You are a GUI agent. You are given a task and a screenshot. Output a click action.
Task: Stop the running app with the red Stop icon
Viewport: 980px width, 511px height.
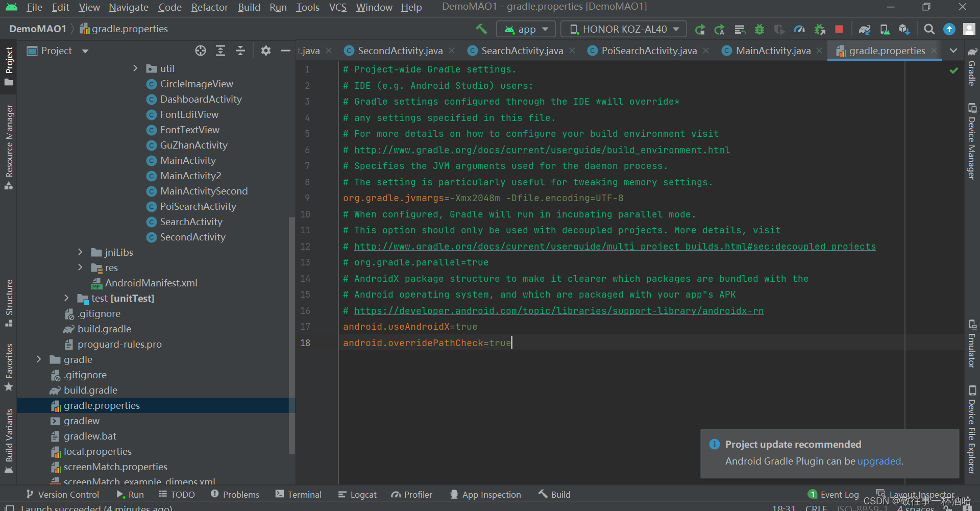(x=839, y=29)
